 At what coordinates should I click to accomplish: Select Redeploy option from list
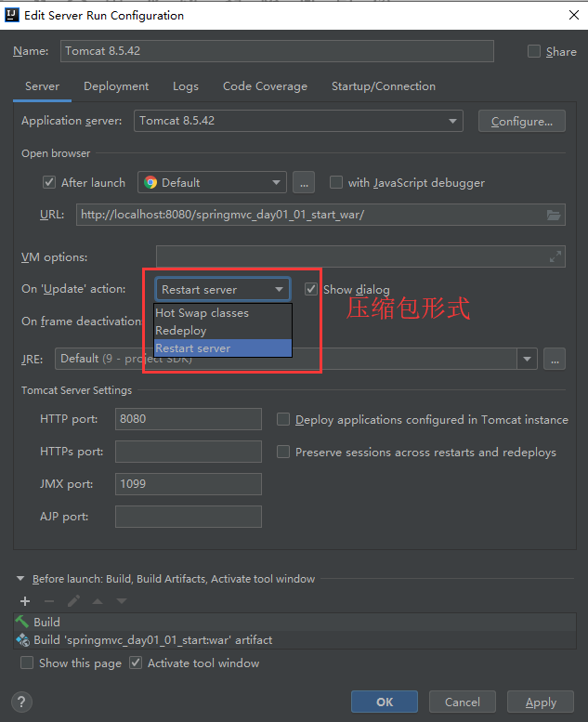[x=223, y=331]
